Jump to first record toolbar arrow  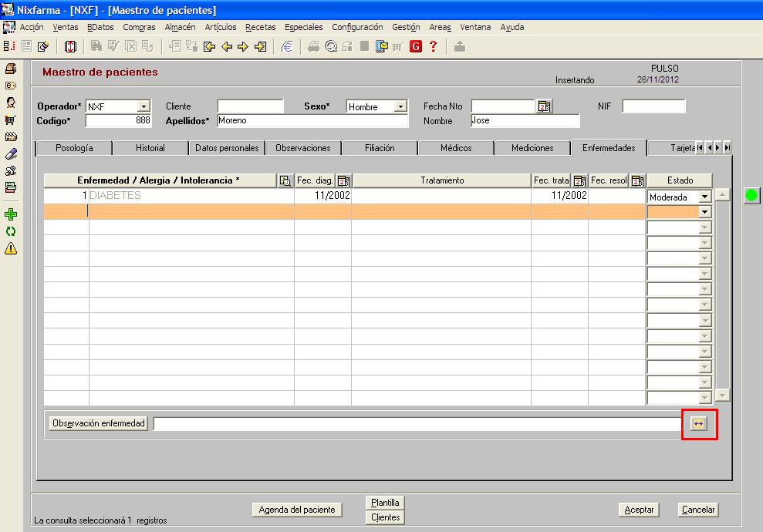coord(210,47)
